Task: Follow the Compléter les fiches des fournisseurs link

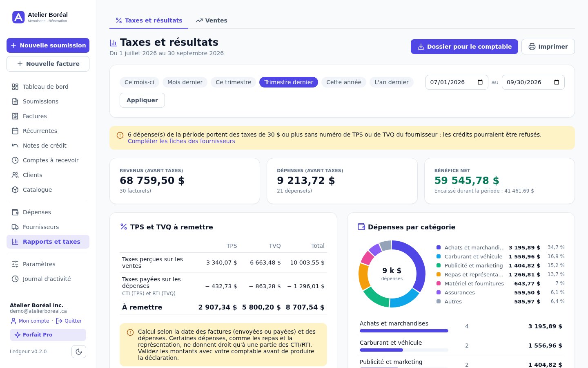Action: click(181, 141)
